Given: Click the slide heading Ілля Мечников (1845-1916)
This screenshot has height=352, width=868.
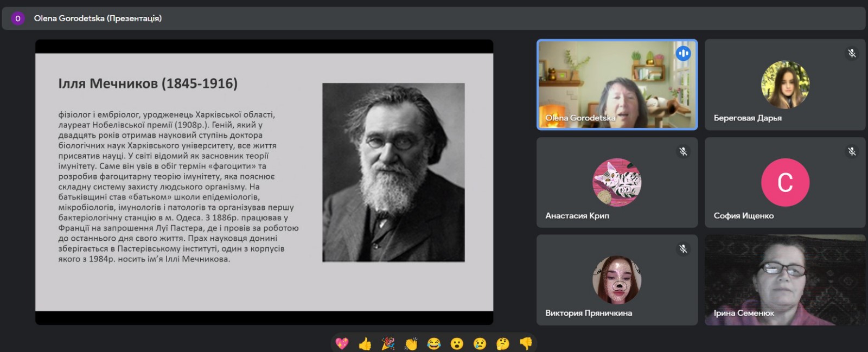Looking at the screenshot, I should point(148,84).
